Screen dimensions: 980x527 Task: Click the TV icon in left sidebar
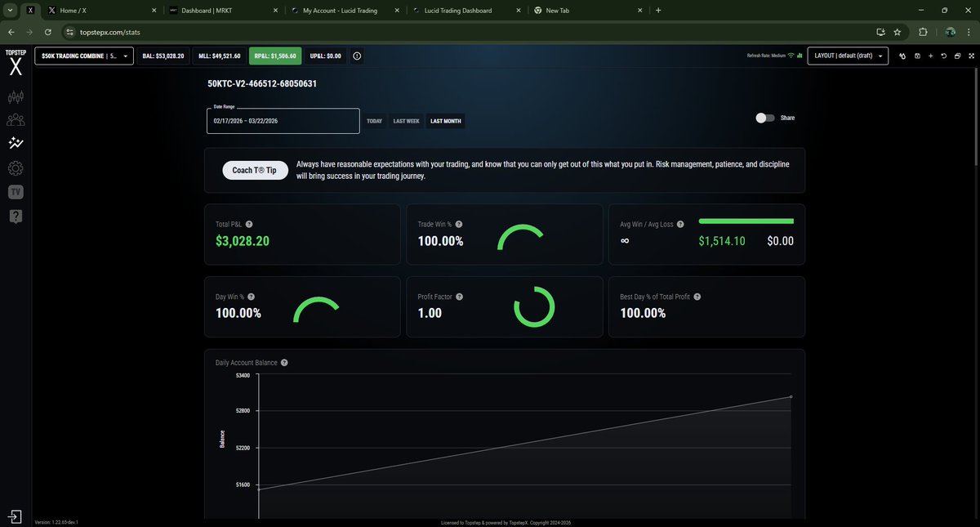coord(16,192)
